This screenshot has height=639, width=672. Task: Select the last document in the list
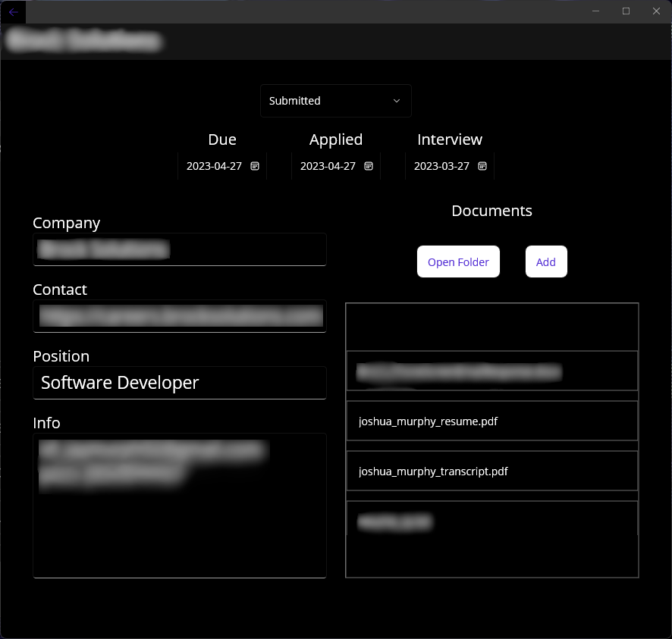pyautogui.click(x=491, y=522)
